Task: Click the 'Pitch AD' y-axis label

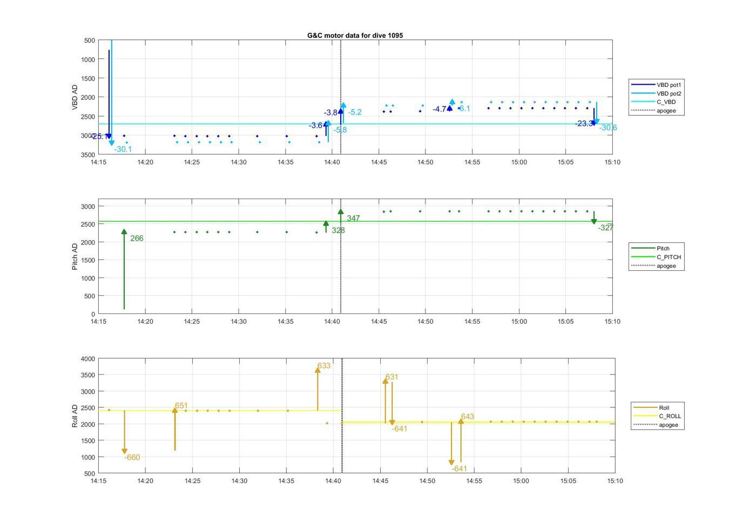Action: (75, 256)
